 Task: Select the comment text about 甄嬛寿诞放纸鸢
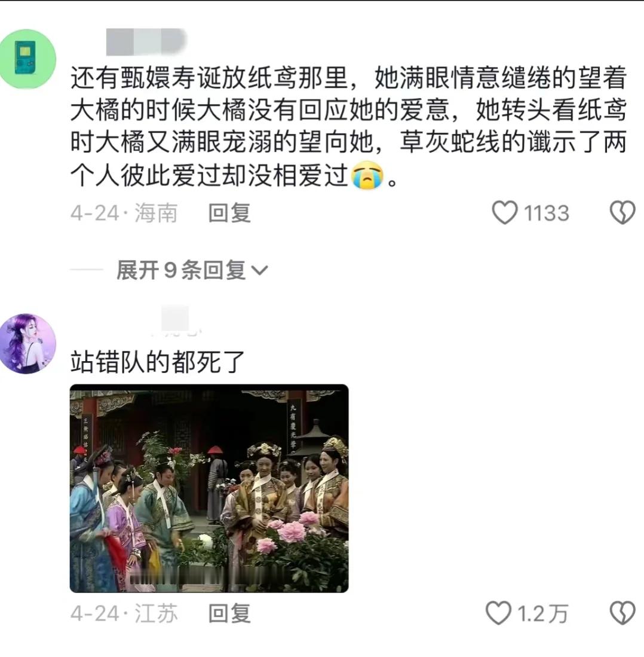[348, 126]
